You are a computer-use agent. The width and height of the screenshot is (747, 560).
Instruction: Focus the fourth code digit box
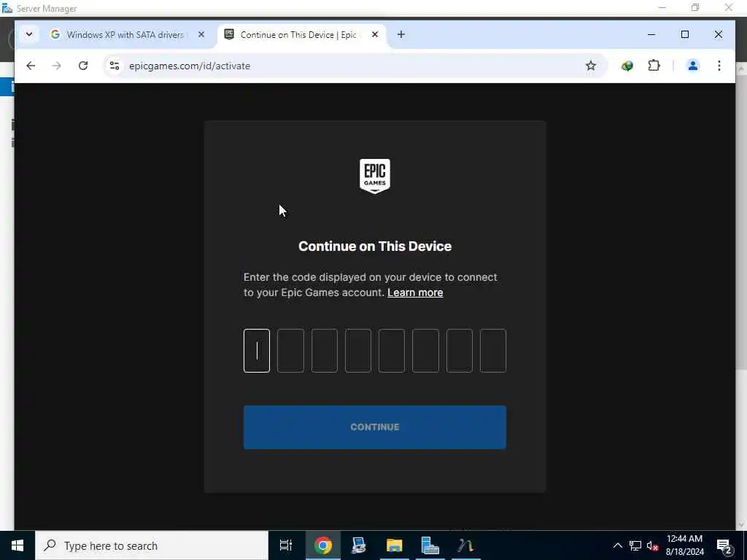point(357,351)
